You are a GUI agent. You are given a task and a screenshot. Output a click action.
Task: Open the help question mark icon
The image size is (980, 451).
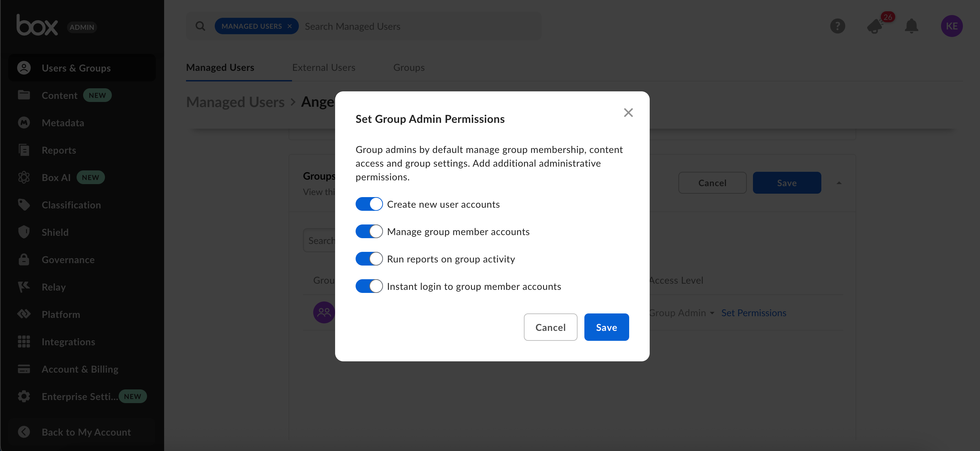[837, 26]
